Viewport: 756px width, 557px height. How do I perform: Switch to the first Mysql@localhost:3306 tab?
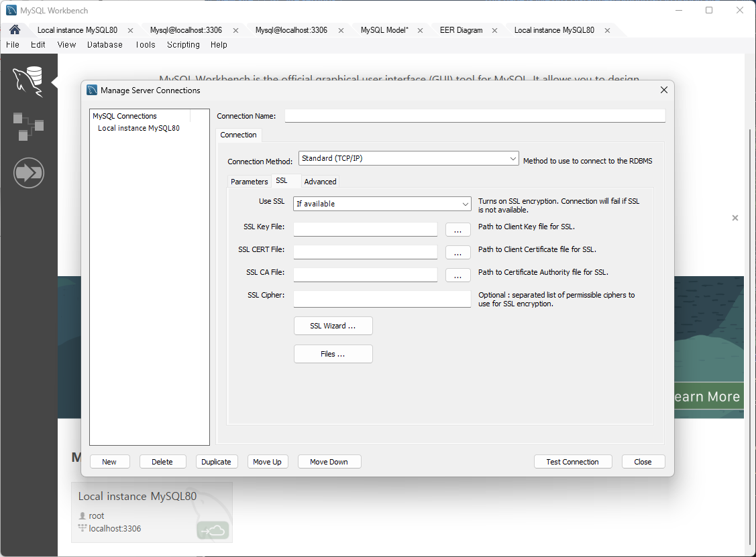[x=186, y=30]
